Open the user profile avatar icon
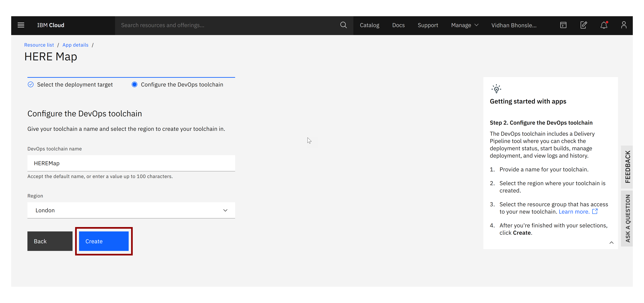The image size is (644, 303). click(x=624, y=25)
